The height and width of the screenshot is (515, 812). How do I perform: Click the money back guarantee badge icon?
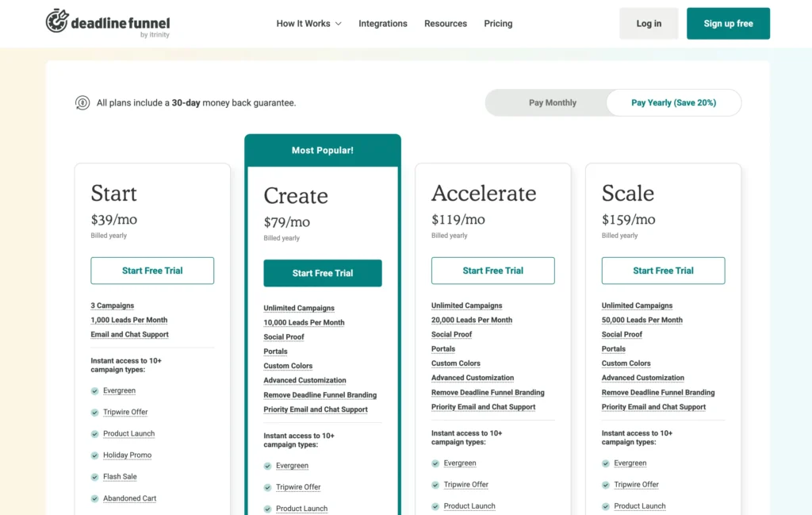82,102
